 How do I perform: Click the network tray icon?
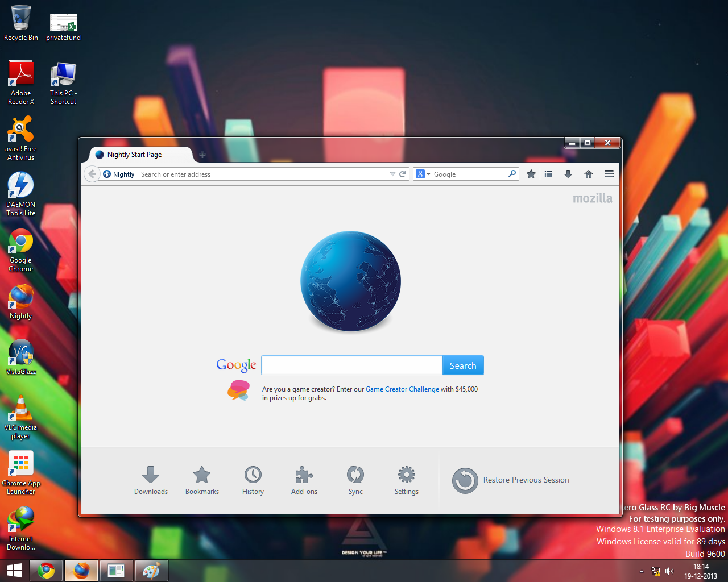[x=655, y=571]
